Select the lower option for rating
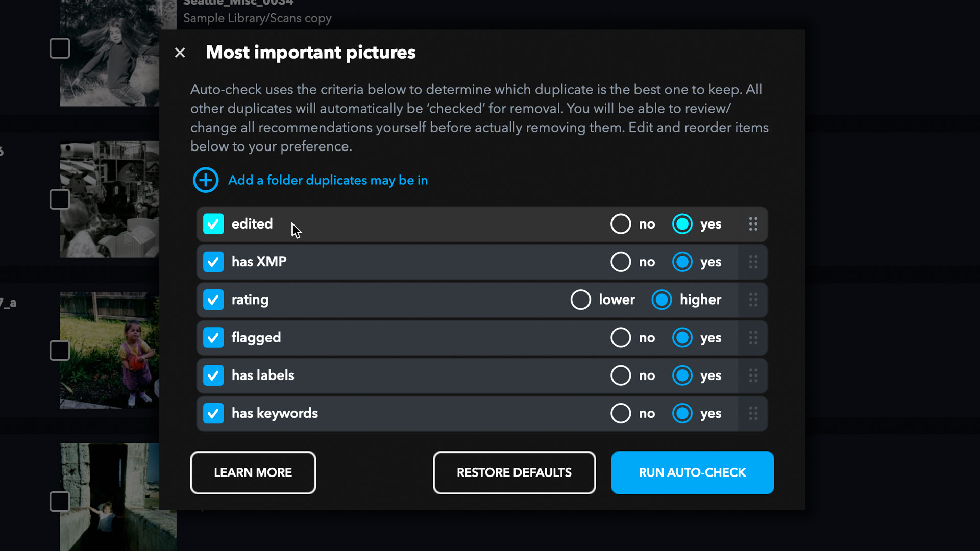 click(x=580, y=299)
